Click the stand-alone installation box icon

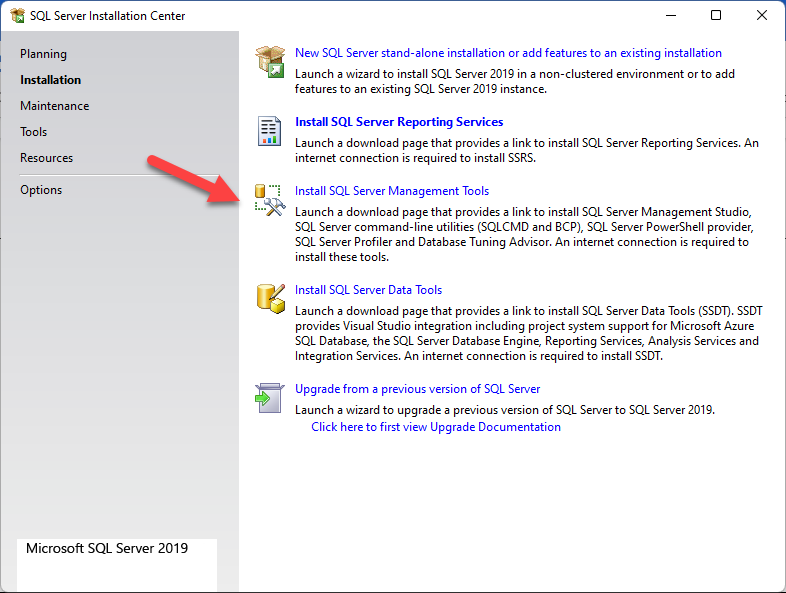tap(270, 62)
